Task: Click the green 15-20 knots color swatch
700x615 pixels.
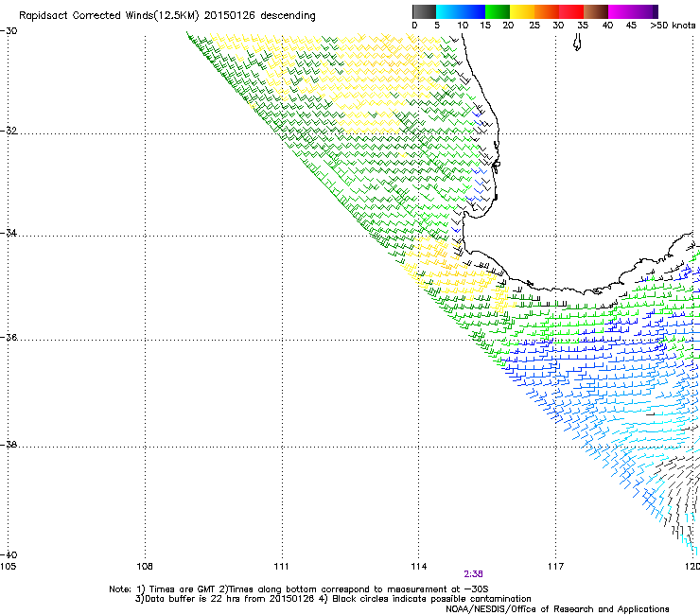Action: pyautogui.click(x=498, y=11)
